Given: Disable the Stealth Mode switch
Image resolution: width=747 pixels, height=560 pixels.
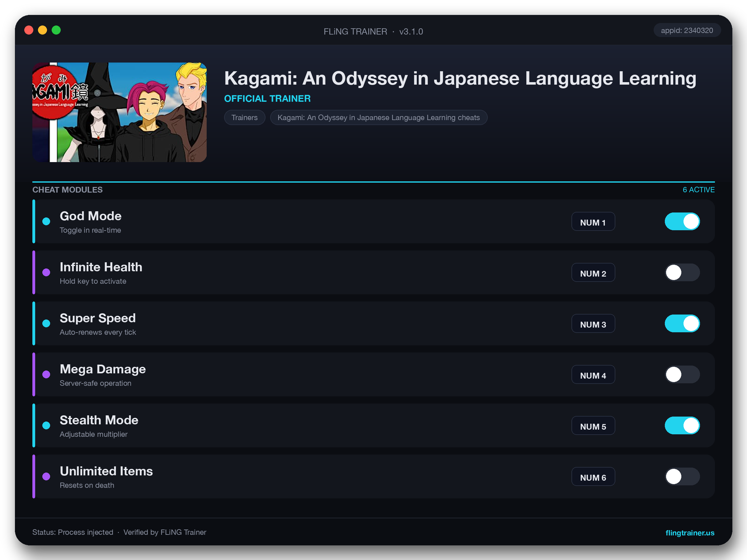Looking at the screenshot, I should tap(682, 425).
